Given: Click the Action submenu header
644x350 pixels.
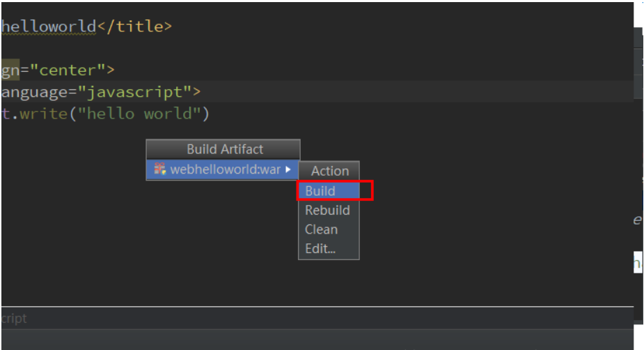Looking at the screenshot, I should click(x=329, y=171).
